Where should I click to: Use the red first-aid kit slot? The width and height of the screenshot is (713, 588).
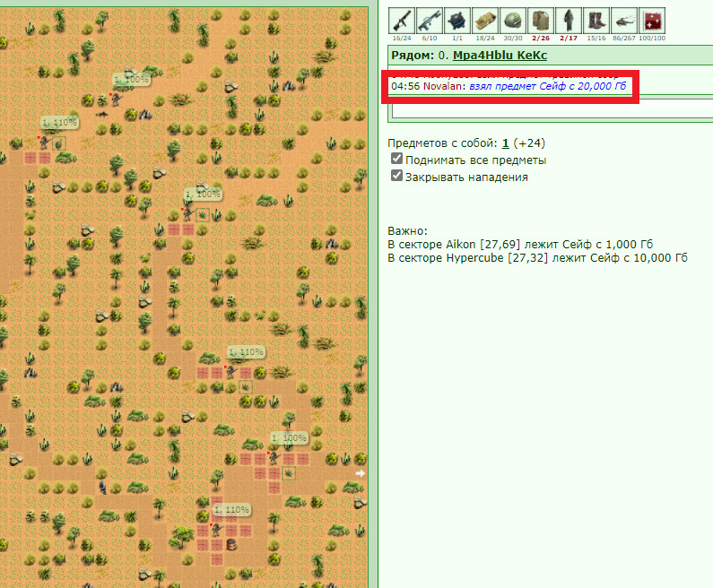[x=652, y=21]
